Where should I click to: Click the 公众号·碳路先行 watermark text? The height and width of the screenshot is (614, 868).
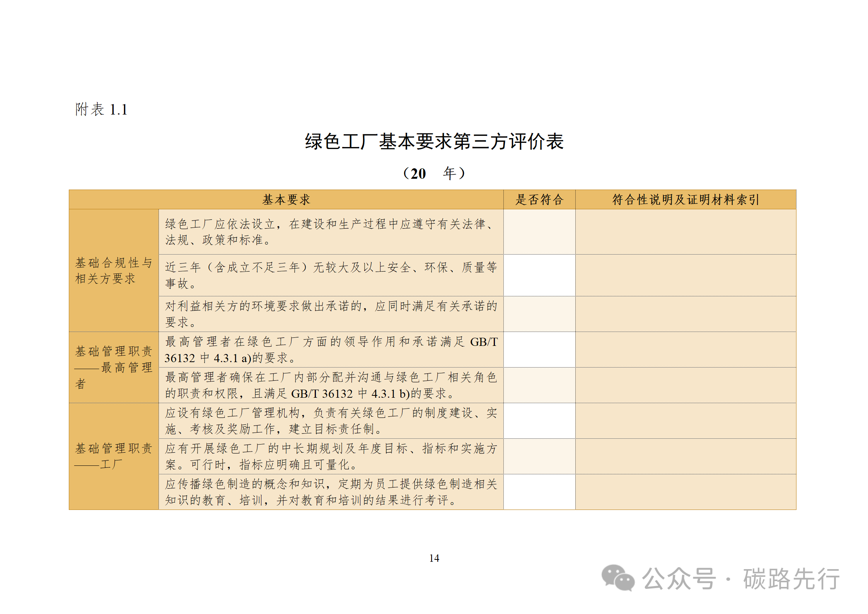point(740,579)
